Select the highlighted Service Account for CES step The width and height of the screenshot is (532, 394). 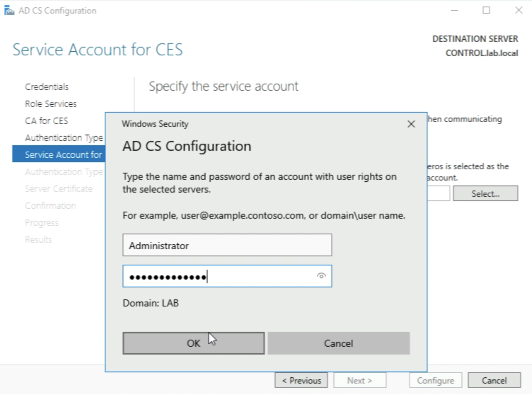pos(59,155)
